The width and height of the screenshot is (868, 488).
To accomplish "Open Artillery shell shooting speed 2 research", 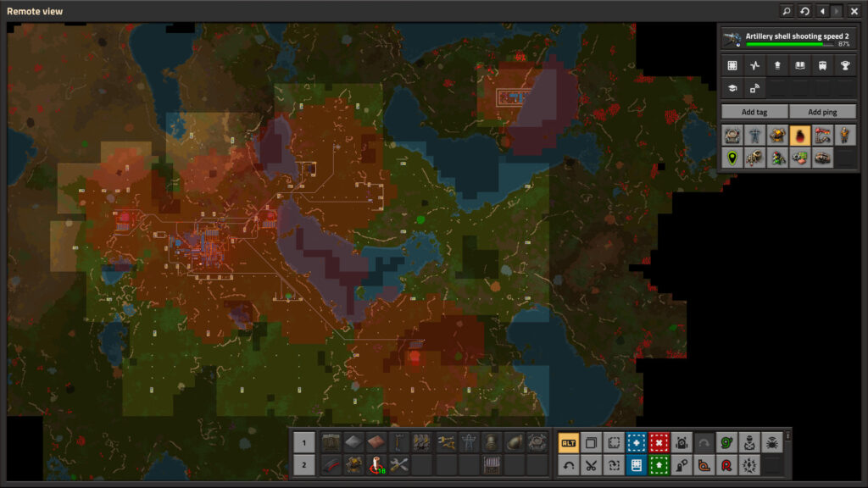I will click(x=789, y=38).
